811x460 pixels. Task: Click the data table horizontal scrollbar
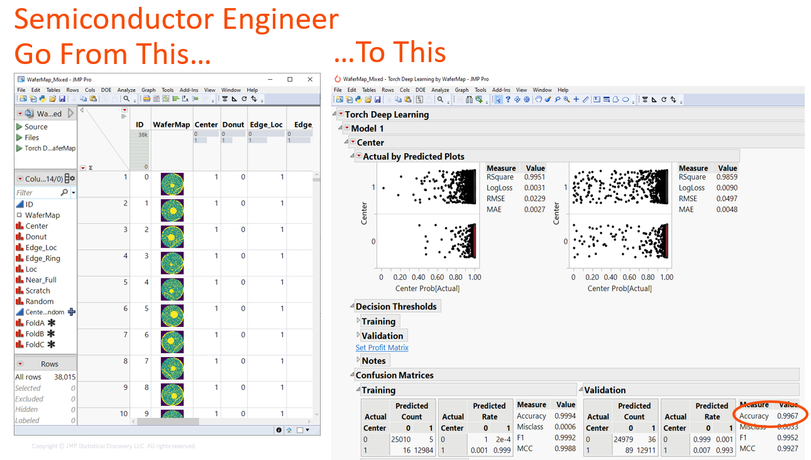(168, 422)
